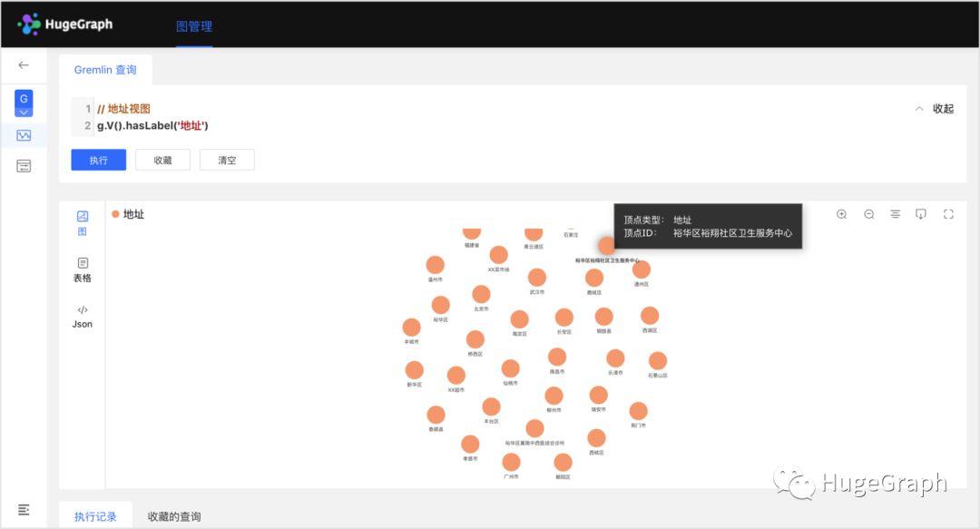The width and height of the screenshot is (980, 529).
Task: Select the 执行记录 tab
Action: (x=95, y=516)
